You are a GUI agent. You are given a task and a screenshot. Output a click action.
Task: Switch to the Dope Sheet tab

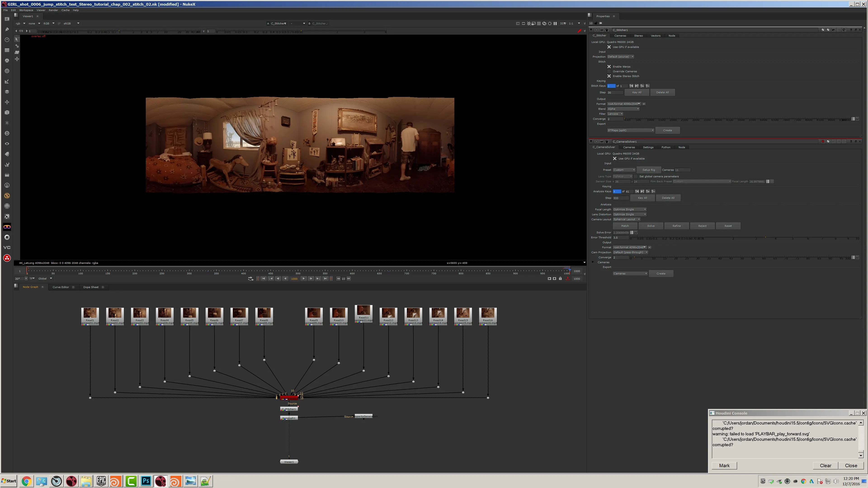[91, 287]
